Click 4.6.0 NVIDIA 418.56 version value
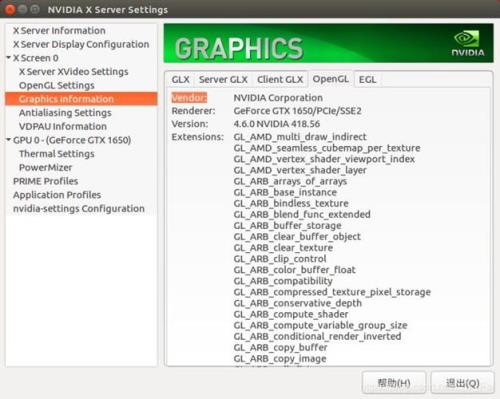Image resolution: width=500 pixels, height=399 pixels. pyautogui.click(x=277, y=124)
